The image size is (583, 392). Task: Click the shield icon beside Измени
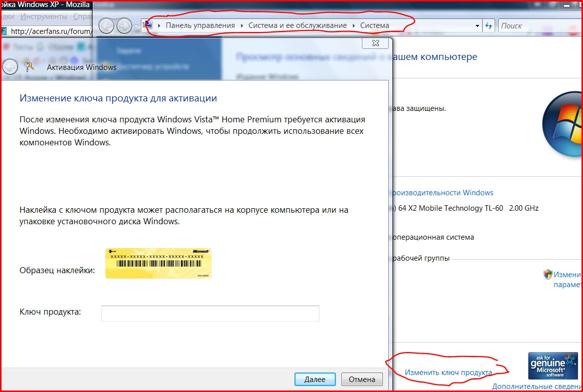point(548,275)
